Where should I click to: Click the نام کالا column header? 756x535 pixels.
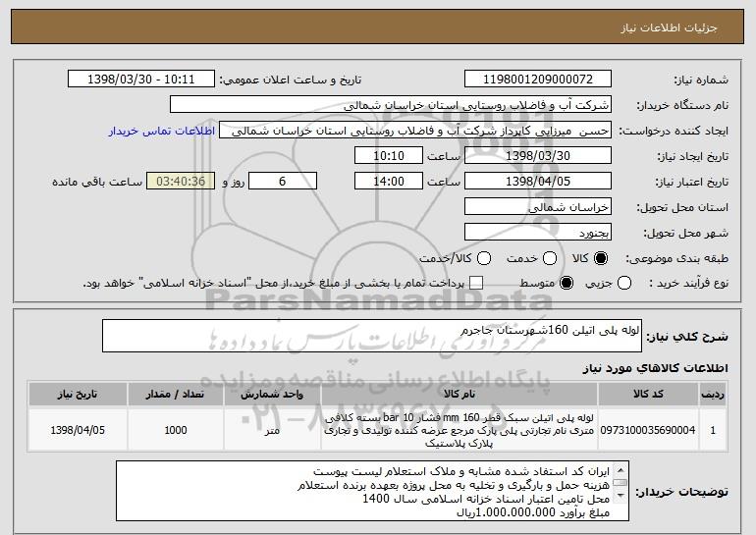tap(459, 395)
